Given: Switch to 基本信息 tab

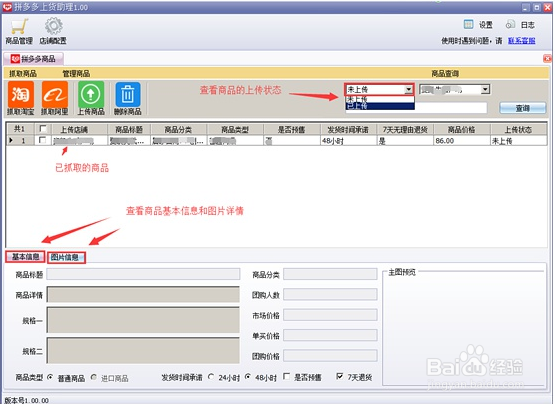Looking at the screenshot, I should tap(26, 257).
